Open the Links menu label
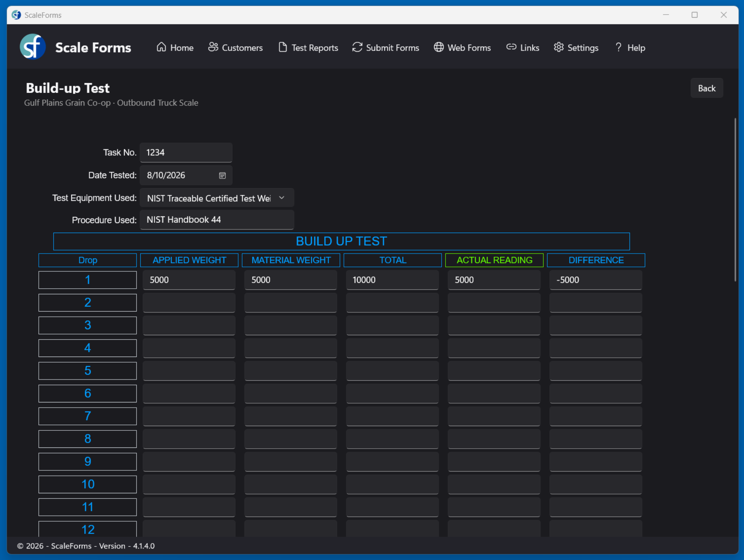The image size is (744, 560). point(530,48)
